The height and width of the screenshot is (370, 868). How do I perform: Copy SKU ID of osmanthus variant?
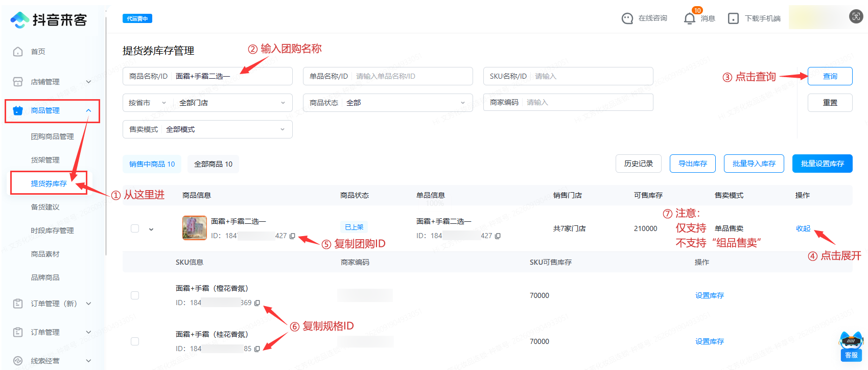(x=257, y=349)
